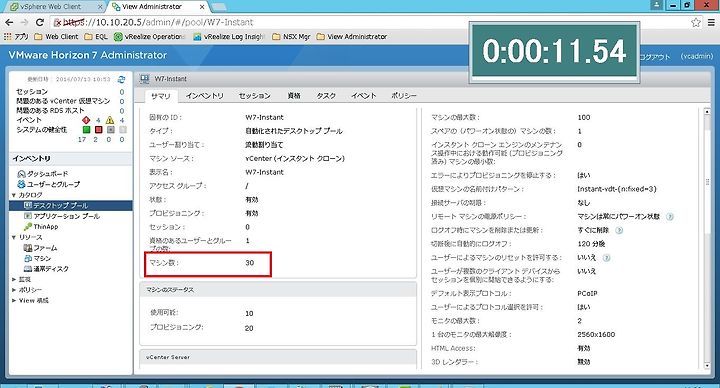
Task: Click the 120 分後 logoff value
Action: (591, 244)
